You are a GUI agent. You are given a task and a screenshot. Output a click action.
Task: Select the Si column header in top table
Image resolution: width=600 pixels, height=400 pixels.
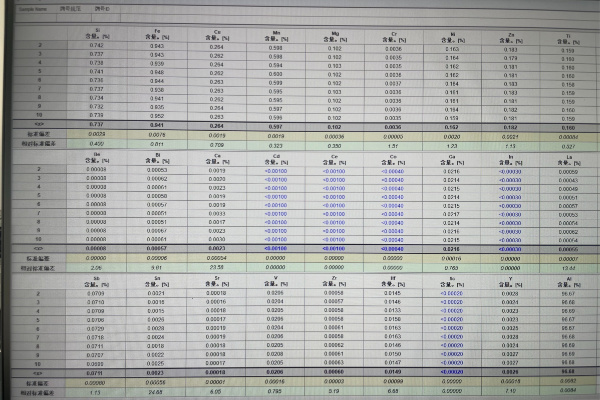point(96,31)
